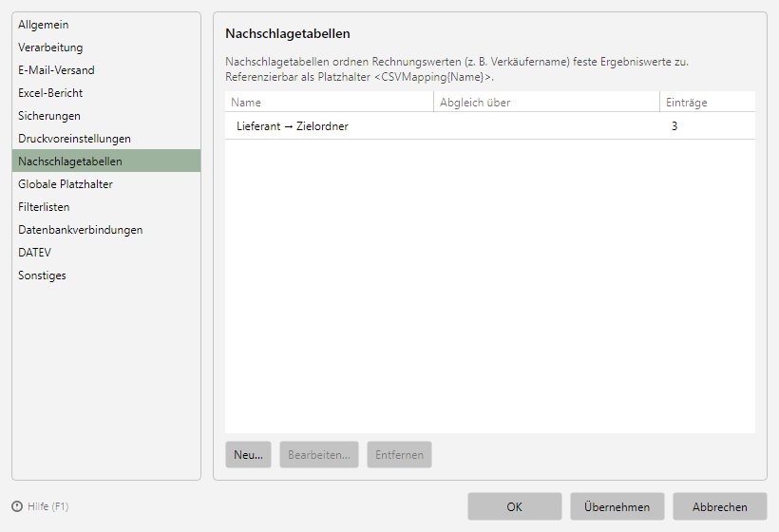779x532 pixels.
Task: Select the row Lieferant → Zielordner
Action: click(x=490, y=126)
